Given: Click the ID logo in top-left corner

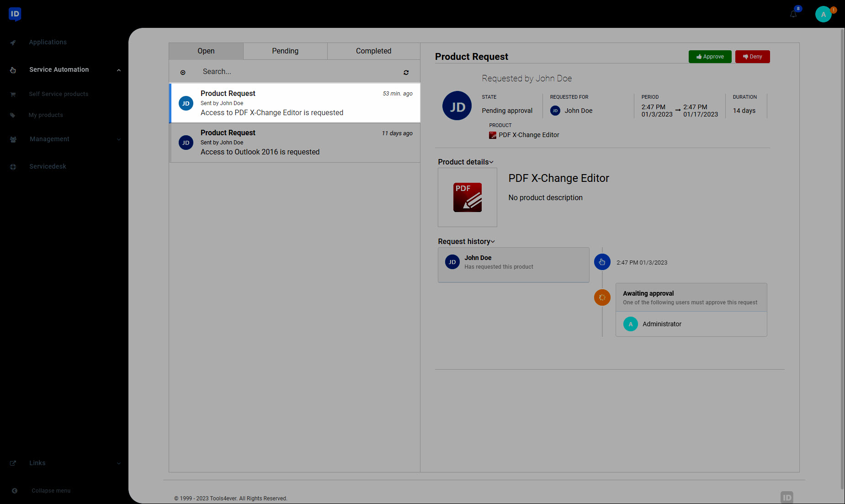Looking at the screenshot, I should [15, 14].
